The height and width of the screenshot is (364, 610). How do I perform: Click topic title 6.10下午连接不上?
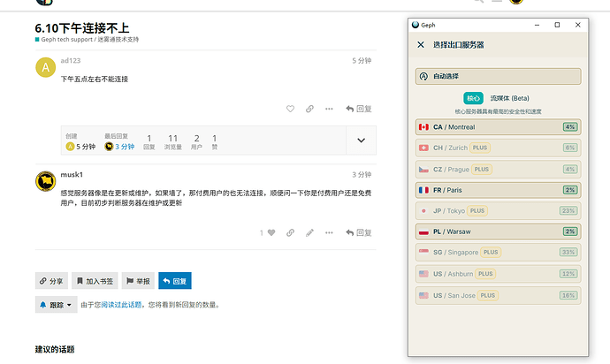pyautogui.click(x=81, y=28)
